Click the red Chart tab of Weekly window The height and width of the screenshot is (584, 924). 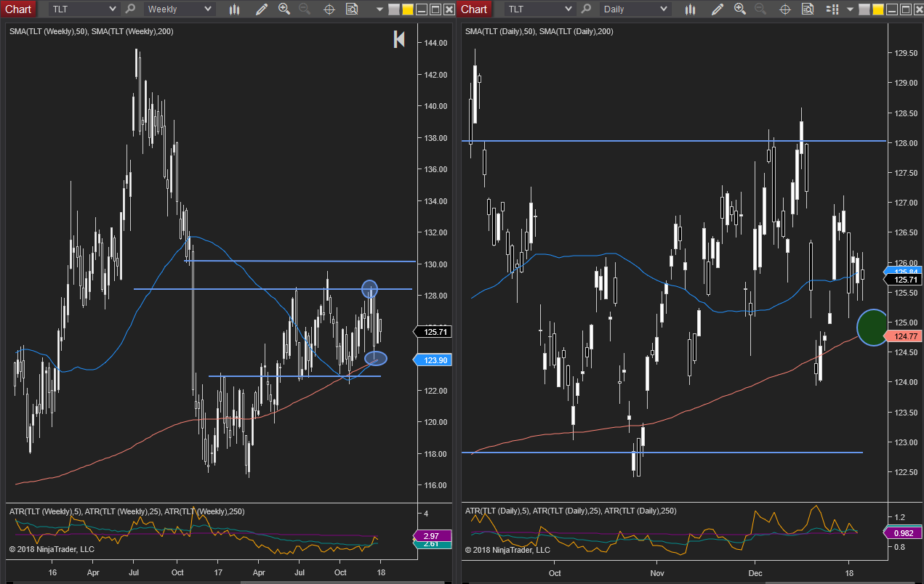click(18, 9)
